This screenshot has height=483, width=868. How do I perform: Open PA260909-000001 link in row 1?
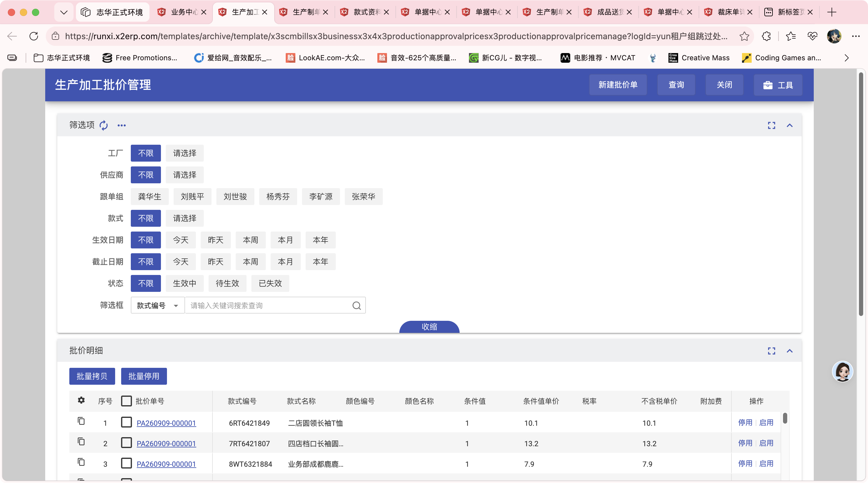coord(166,423)
